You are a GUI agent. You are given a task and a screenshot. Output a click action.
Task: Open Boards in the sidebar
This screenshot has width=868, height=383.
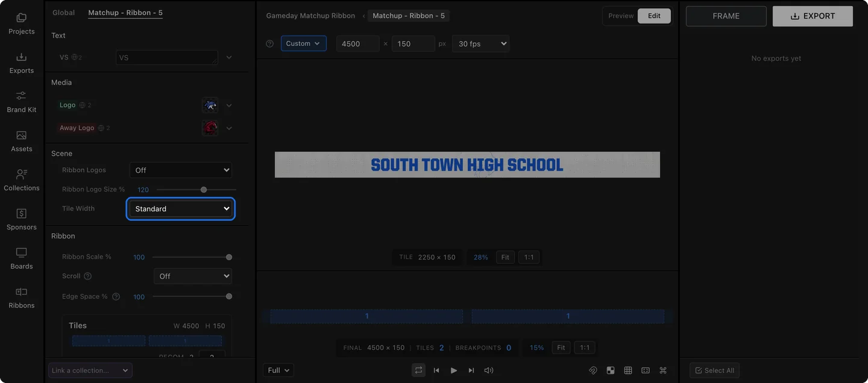click(22, 259)
